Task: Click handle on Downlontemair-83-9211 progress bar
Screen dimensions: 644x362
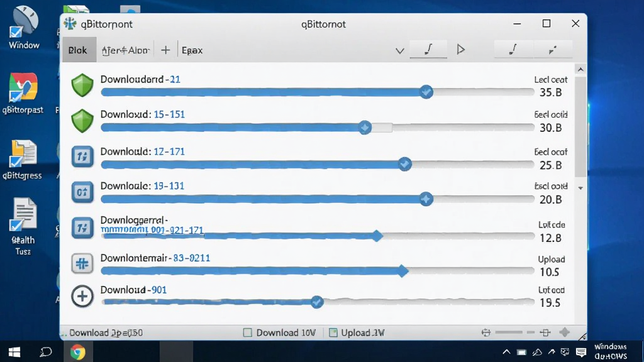Action: point(403,271)
